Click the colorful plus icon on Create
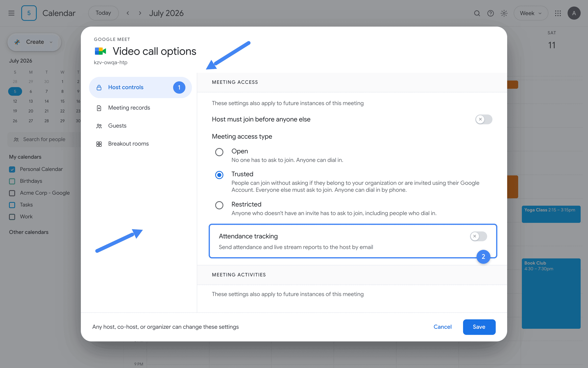The width and height of the screenshot is (588, 368). [x=17, y=42]
